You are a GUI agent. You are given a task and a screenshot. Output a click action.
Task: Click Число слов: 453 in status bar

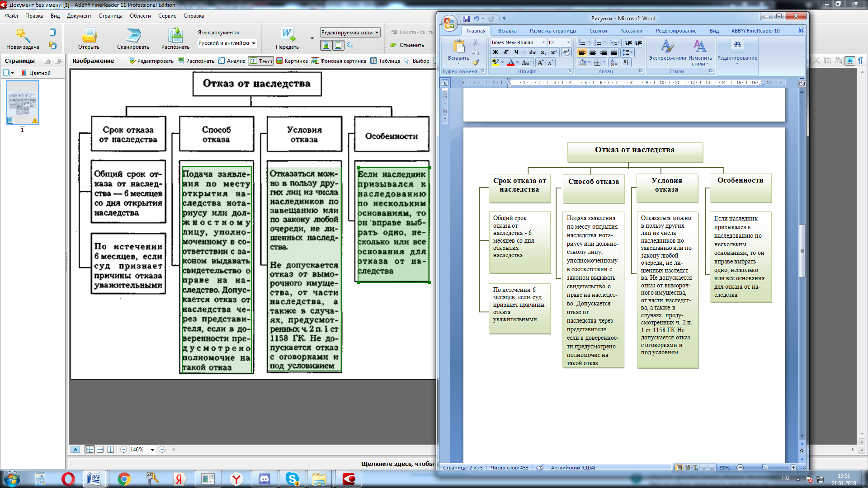(x=509, y=468)
